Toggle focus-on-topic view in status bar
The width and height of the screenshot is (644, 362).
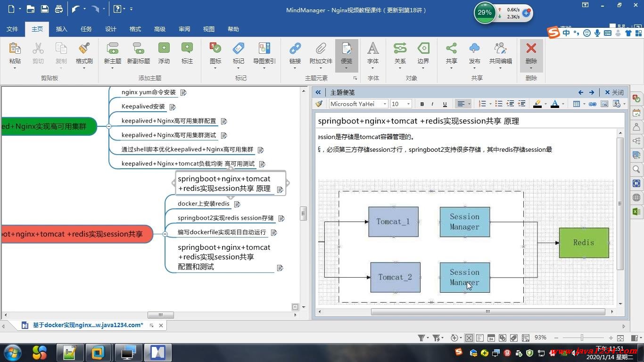(469, 338)
